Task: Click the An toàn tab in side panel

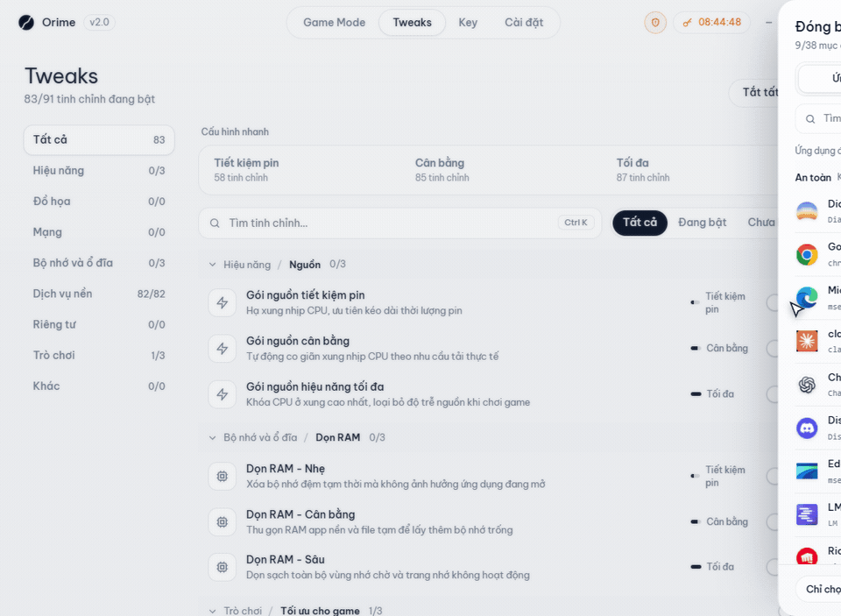Action: (x=813, y=178)
